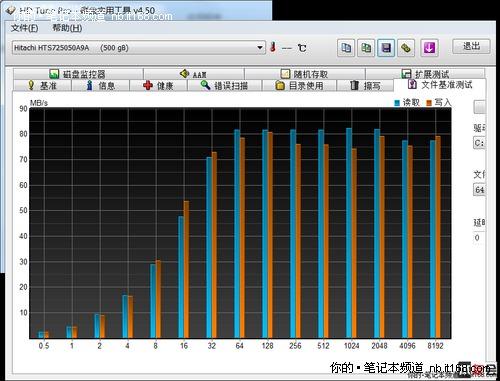Click the thermometer temperature icon

coord(273,47)
